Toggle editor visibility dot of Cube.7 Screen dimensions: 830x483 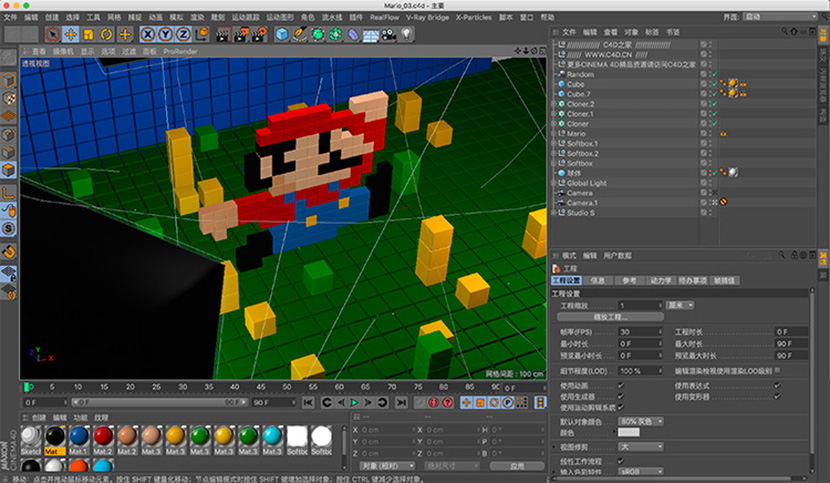point(710,93)
